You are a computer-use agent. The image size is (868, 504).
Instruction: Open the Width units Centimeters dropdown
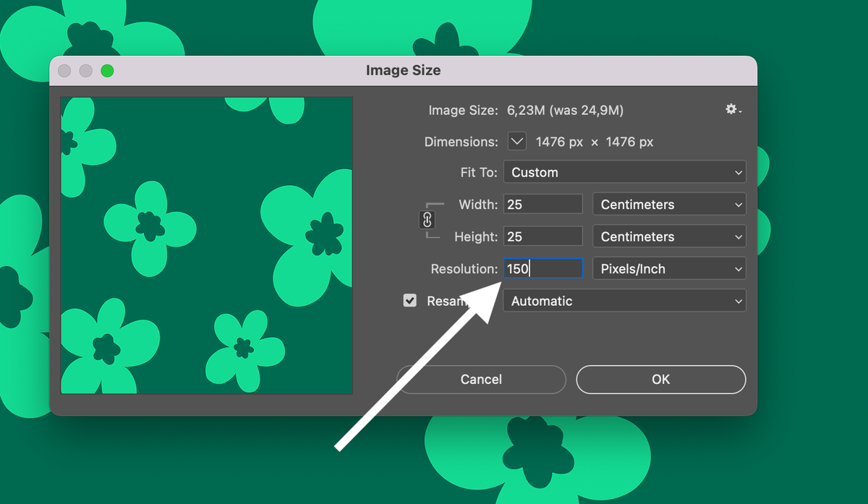point(668,205)
